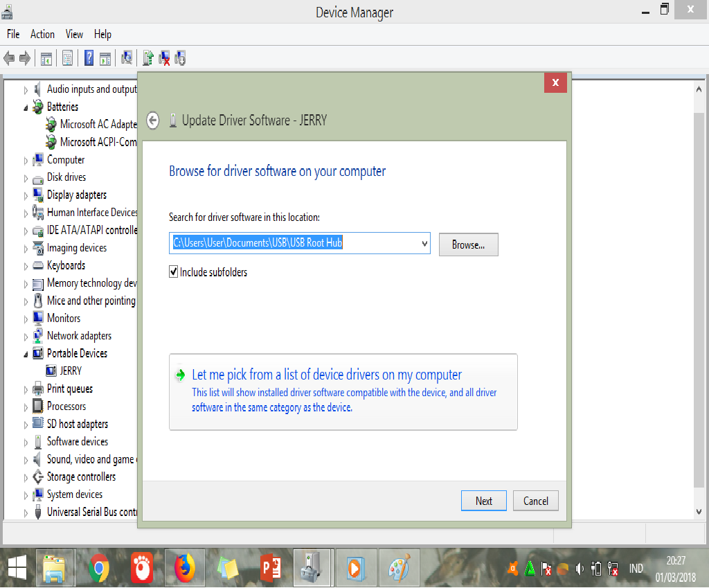Image resolution: width=709 pixels, height=588 pixels.
Task: Click the Cancel button
Action: 536,501
